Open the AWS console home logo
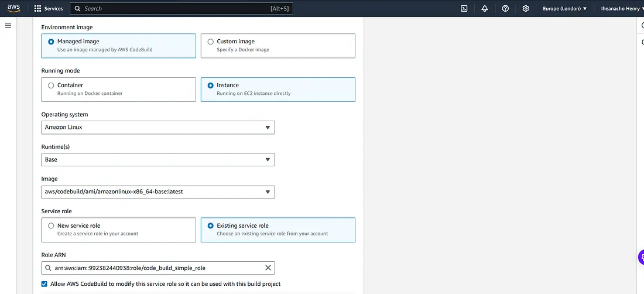This screenshot has width=644, height=294. tap(13, 8)
